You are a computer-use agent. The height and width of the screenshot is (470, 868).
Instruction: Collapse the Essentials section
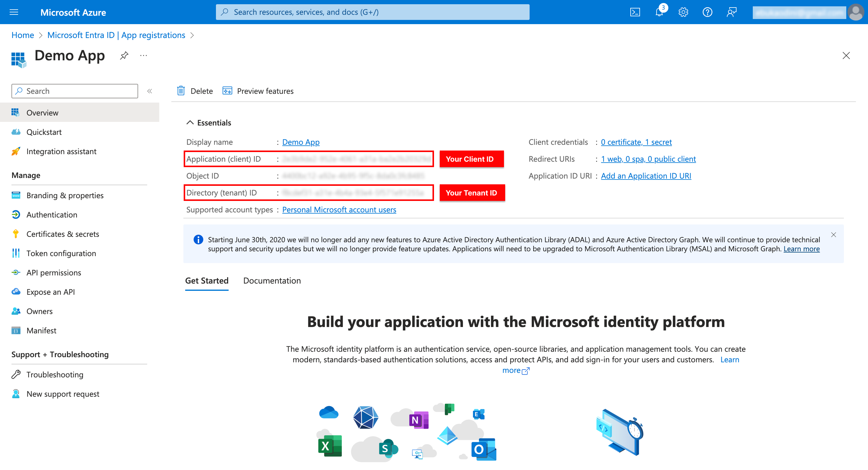[x=190, y=123]
